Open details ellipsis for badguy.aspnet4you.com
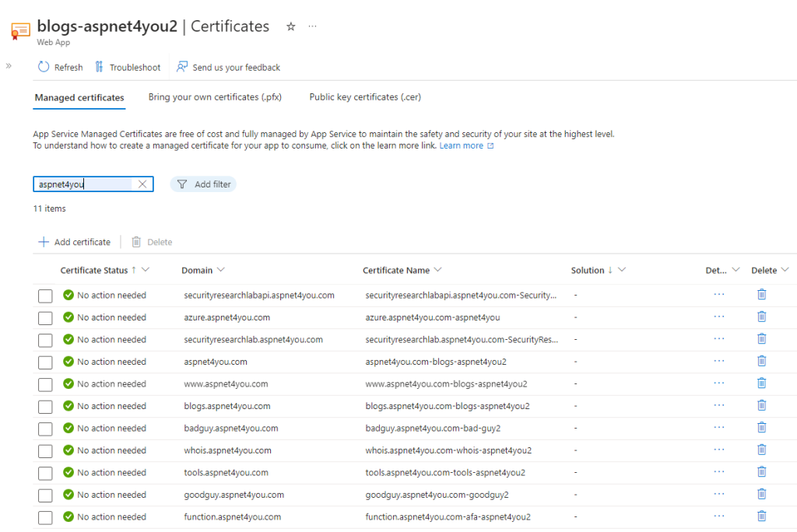Viewport: 797px width, 532px height. (718, 427)
